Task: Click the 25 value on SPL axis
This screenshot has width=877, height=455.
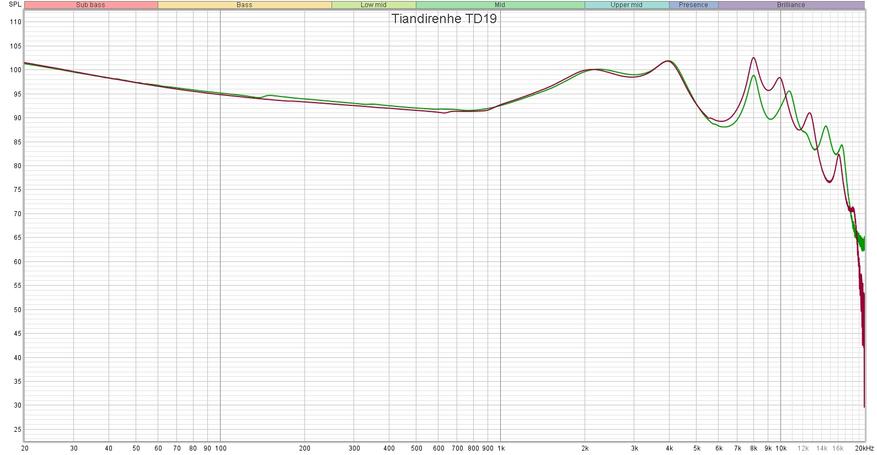Action: 17,430
